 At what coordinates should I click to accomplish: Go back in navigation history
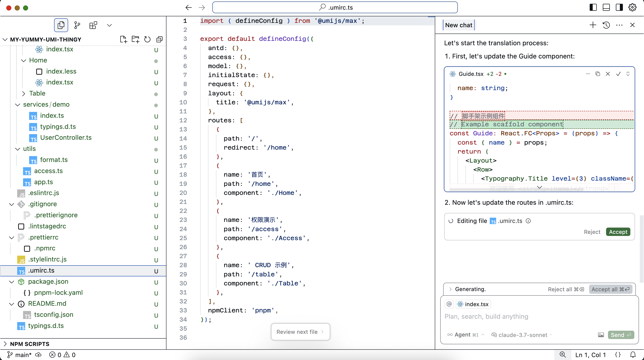point(189,8)
